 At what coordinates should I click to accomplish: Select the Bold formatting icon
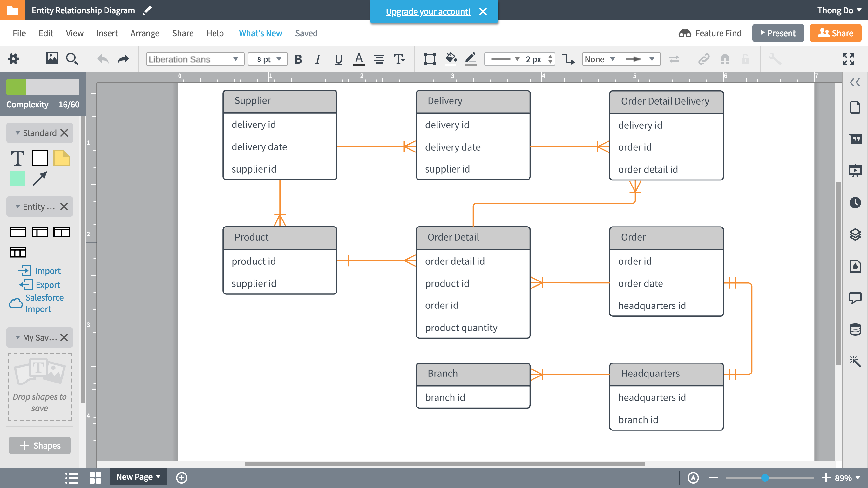pos(298,59)
